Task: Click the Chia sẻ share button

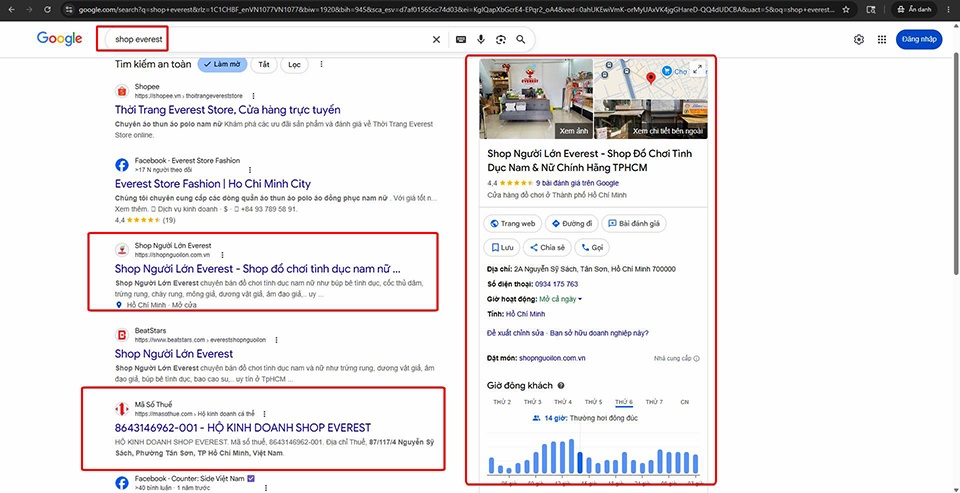Action: 548,247
